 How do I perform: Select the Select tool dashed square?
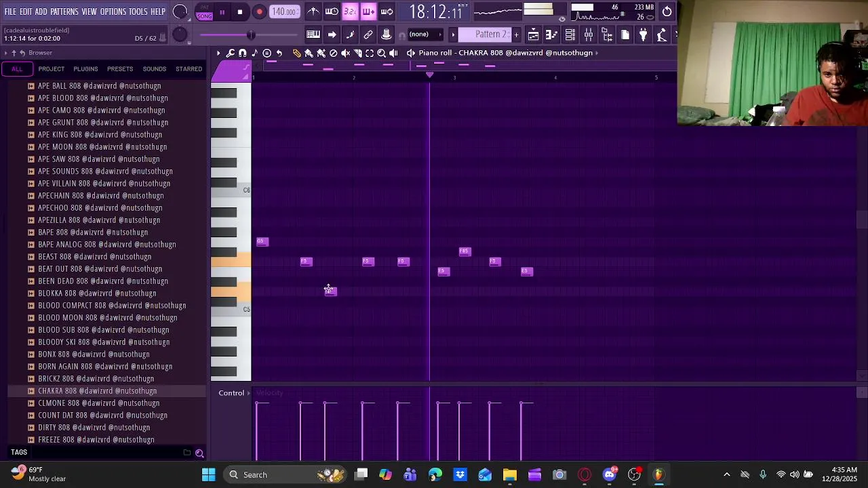tap(370, 53)
